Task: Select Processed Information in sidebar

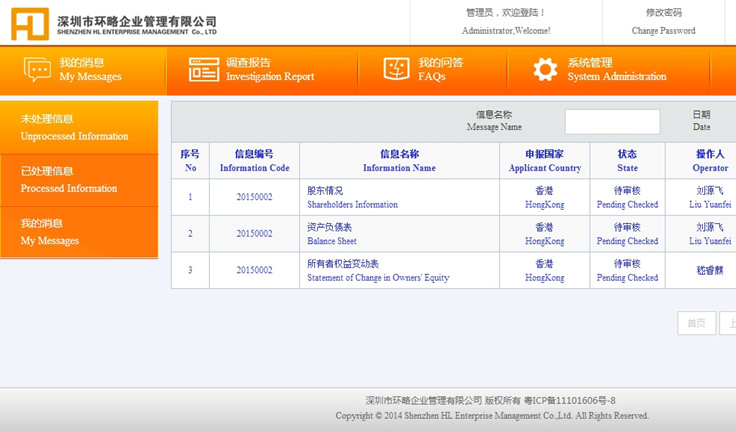Action: tap(79, 180)
